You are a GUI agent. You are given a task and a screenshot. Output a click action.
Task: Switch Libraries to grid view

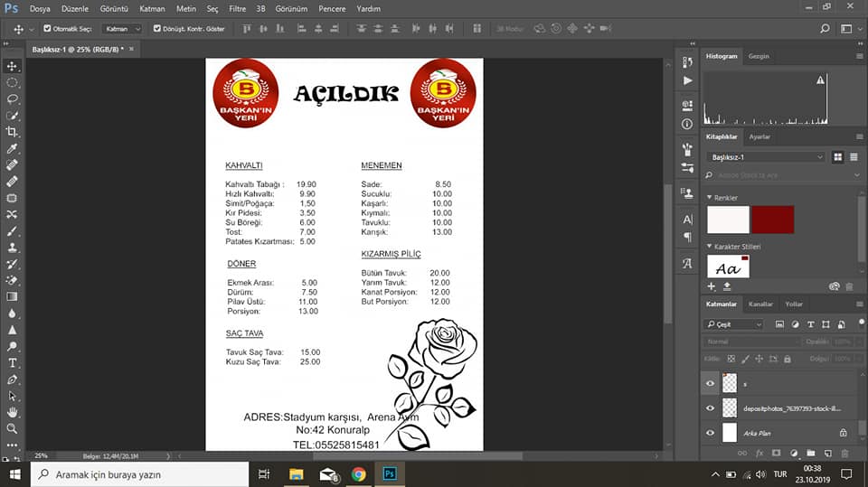(838, 157)
